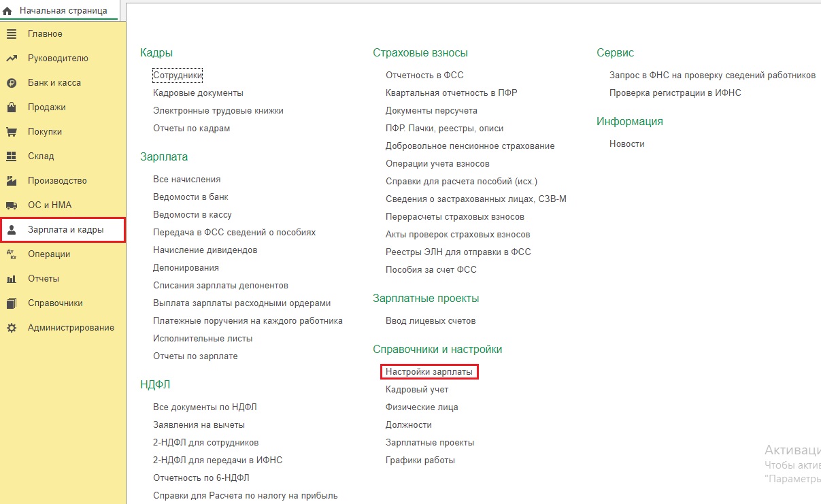821x504 pixels.
Task: Switch to the Начальная страница tab
Action: coord(63,11)
